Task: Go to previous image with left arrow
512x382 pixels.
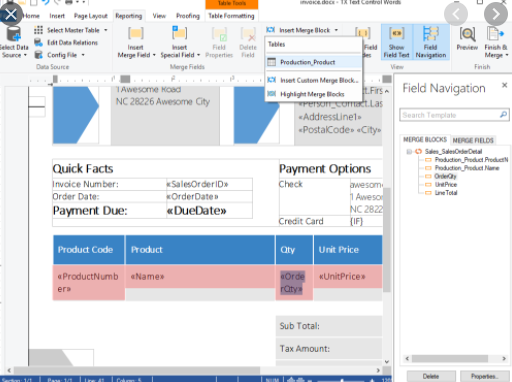Action: tap(456, 14)
